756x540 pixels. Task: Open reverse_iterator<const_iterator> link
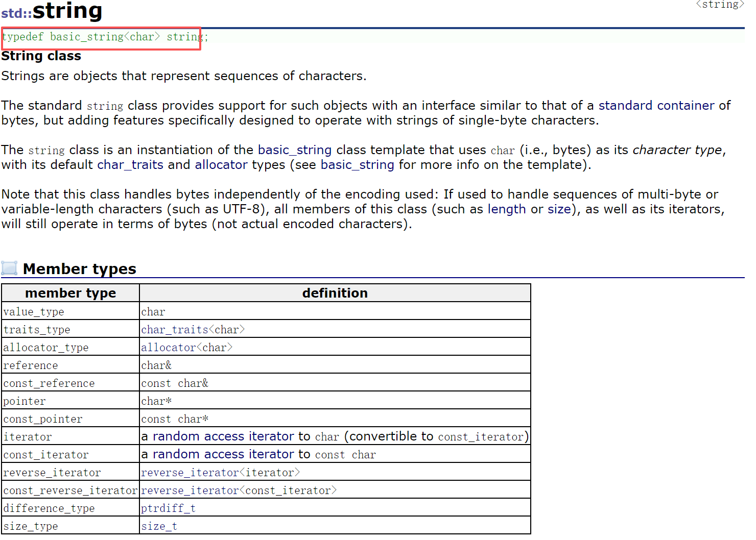[239, 490]
